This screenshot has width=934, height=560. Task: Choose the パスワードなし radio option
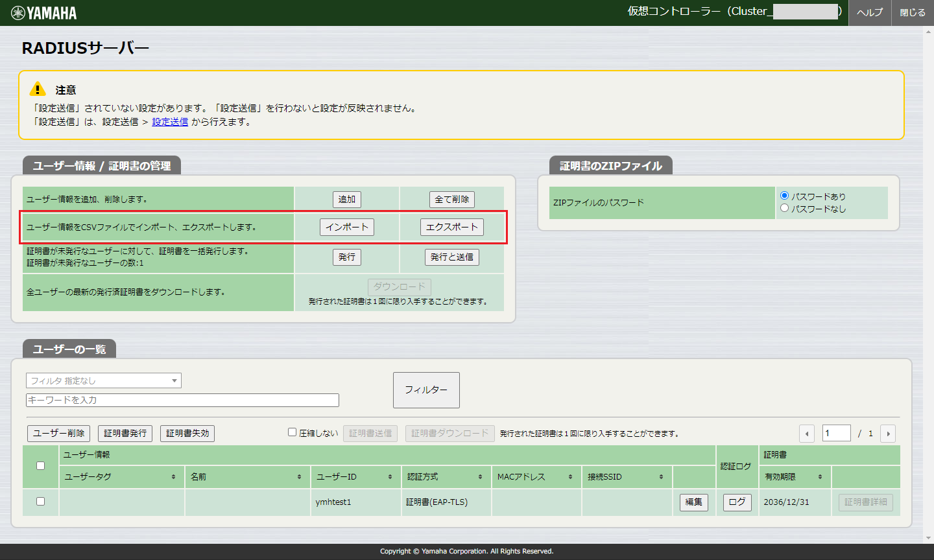tap(785, 207)
